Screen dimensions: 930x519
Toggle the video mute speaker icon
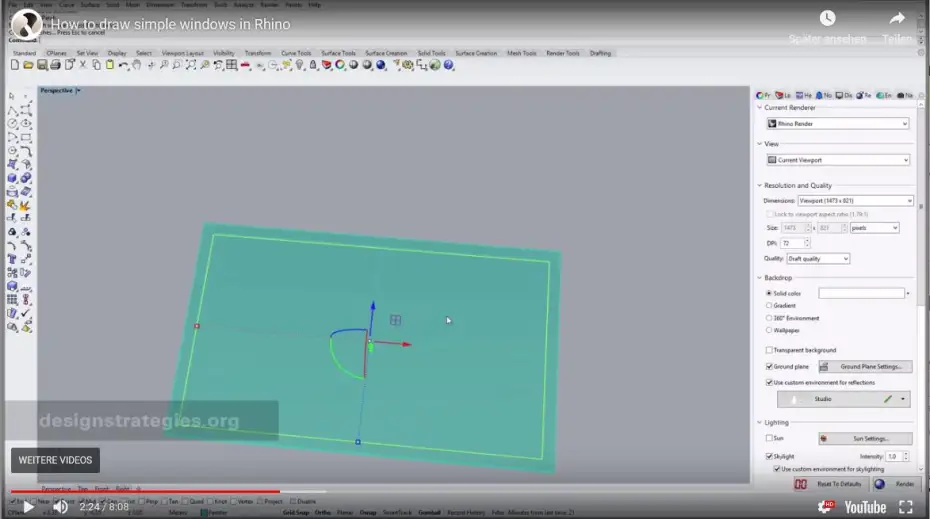pos(60,507)
